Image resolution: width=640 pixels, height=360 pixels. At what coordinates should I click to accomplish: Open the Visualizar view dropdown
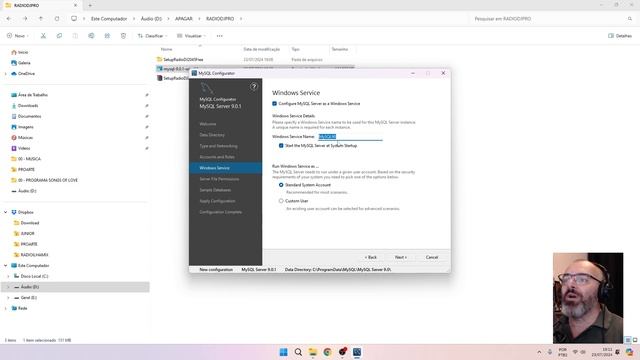coord(191,36)
